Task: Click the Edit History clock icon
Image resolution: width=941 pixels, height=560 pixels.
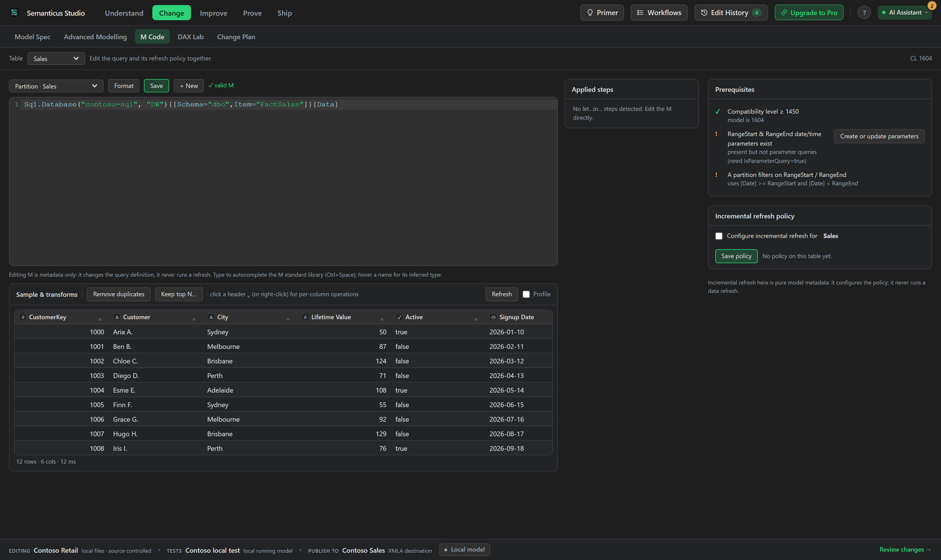Action: click(x=704, y=12)
